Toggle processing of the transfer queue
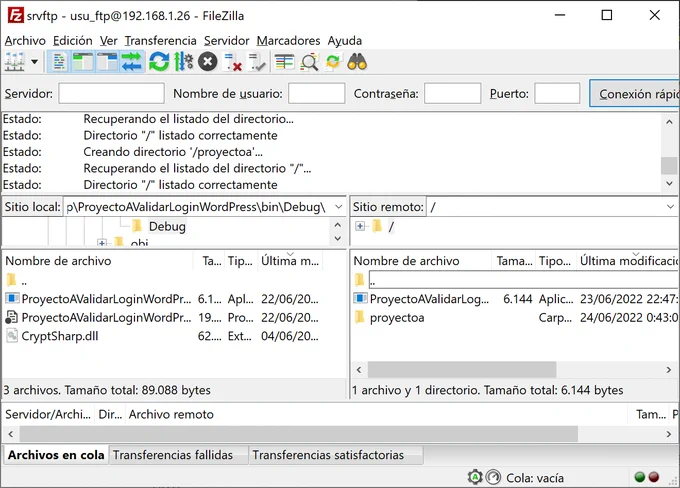 pyautogui.click(x=183, y=62)
